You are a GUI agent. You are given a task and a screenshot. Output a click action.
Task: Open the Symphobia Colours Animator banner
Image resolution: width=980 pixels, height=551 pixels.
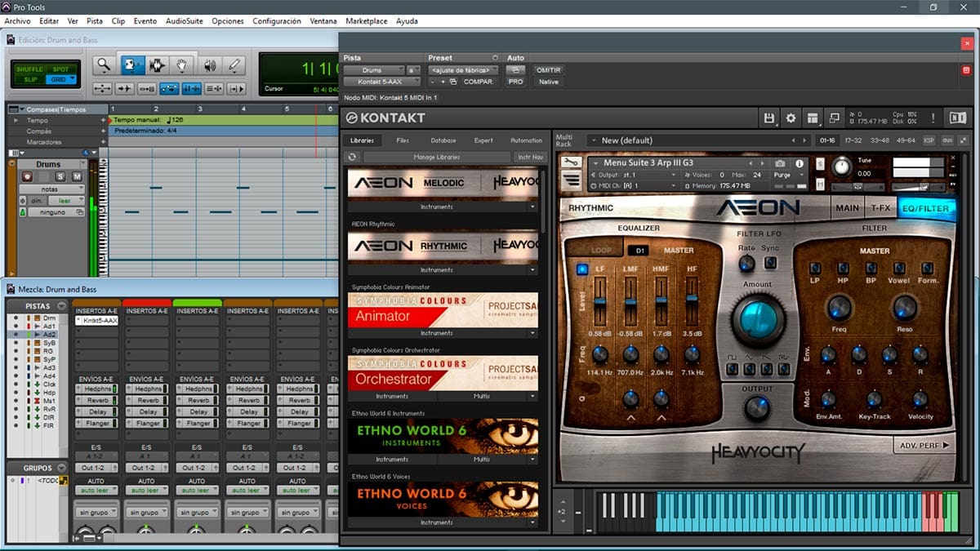tap(443, 310)
